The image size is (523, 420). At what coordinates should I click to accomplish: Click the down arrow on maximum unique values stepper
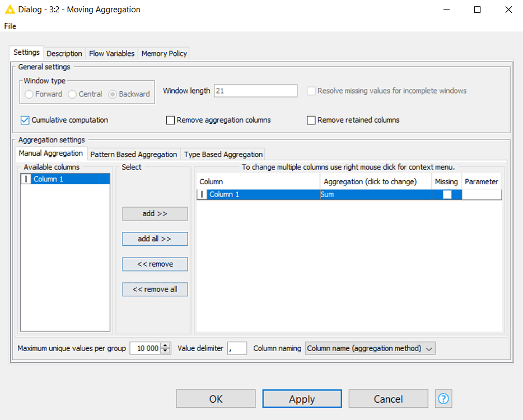[165, 351]
